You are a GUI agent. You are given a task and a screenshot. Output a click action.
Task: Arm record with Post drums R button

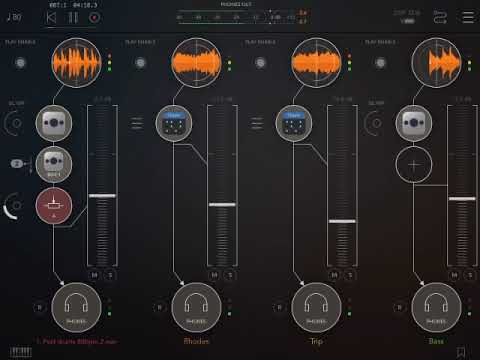tap(40, 307)
